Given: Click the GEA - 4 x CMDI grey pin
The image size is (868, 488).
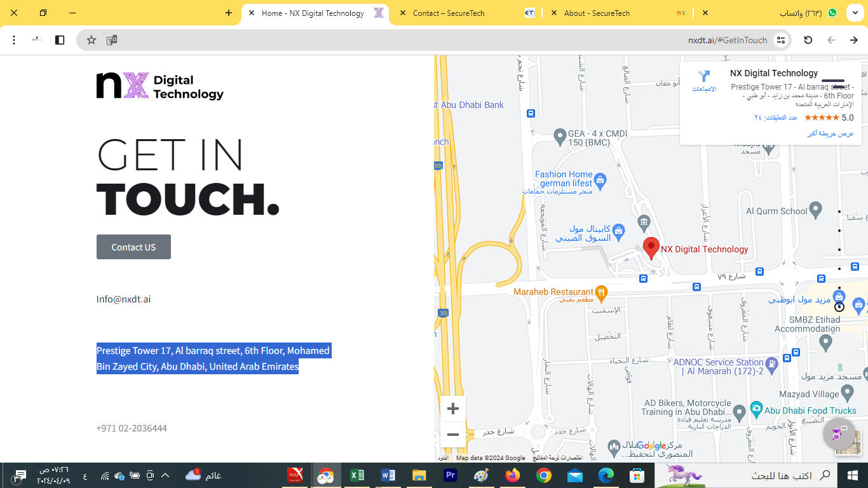Looking at the screenshot, I should pos(560,135).
